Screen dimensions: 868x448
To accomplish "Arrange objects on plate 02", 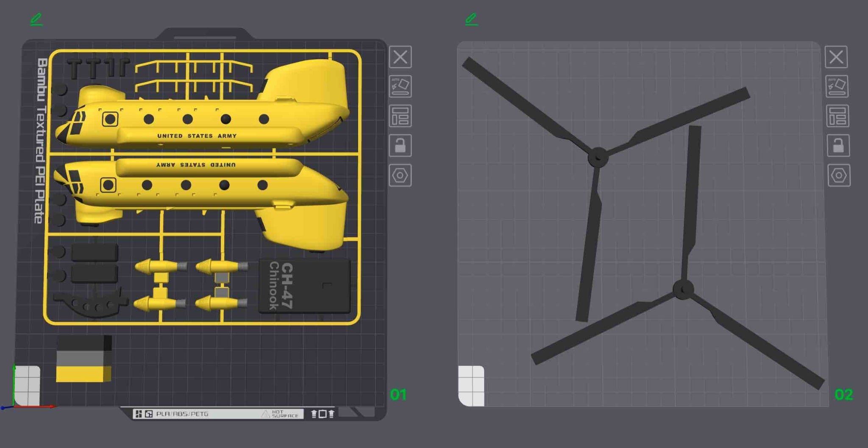I will coord(837,116).
